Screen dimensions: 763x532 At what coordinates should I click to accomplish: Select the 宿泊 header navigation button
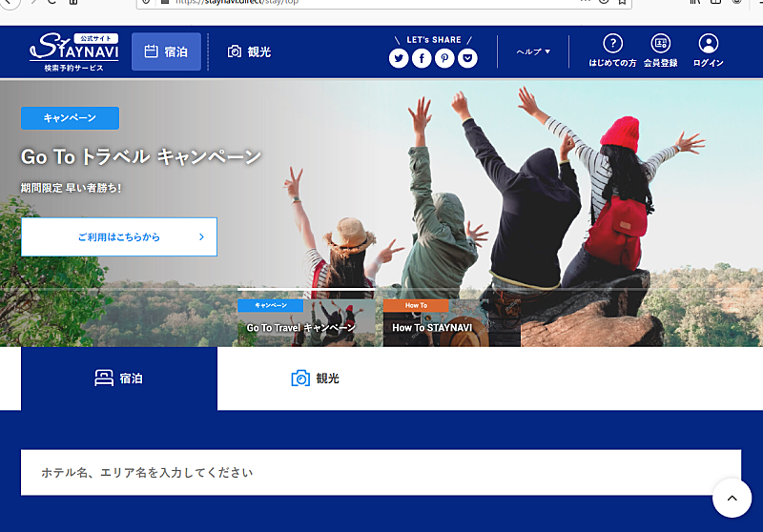166,51
